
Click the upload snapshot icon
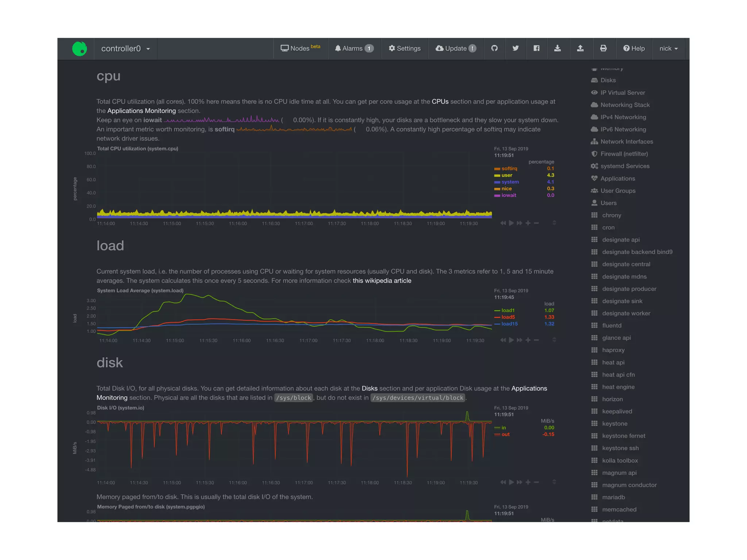coord(580,48)
